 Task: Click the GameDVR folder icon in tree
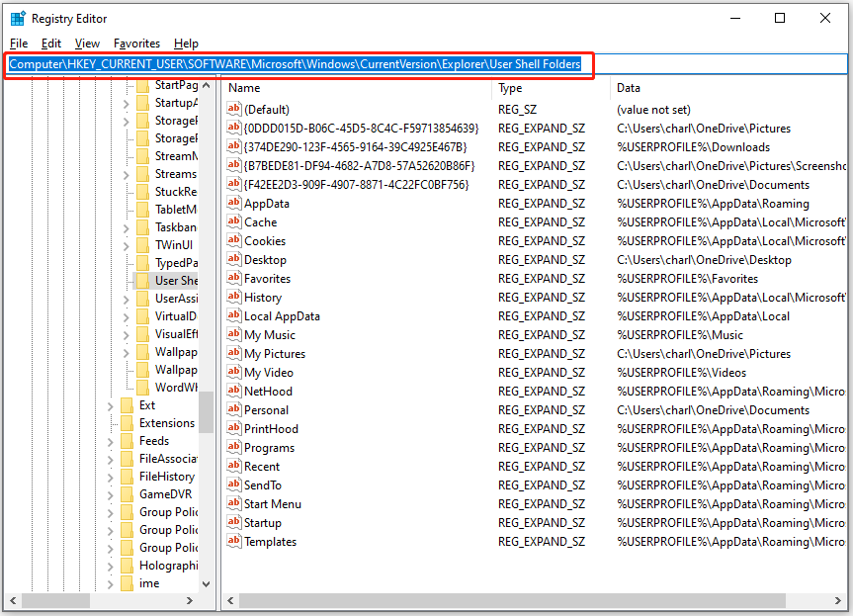127,494
